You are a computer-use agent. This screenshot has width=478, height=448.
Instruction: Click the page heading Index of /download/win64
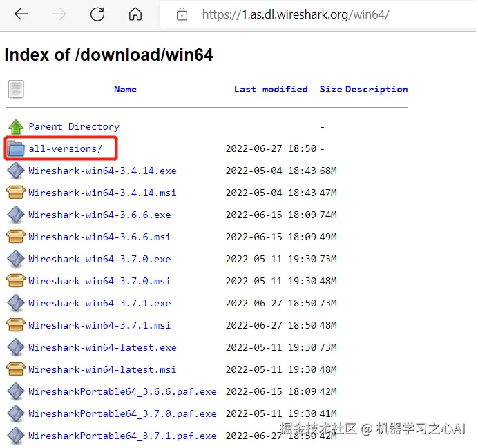(x=109, y=55)
